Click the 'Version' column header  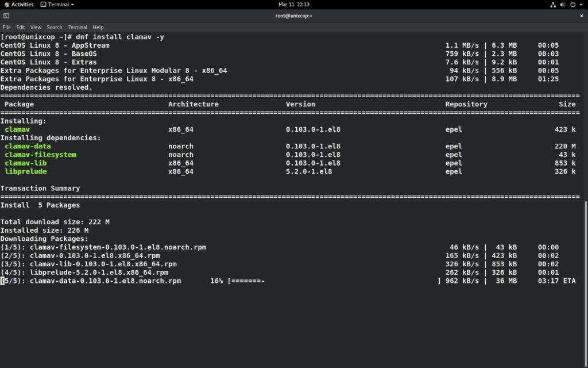[x=300, y=105]
